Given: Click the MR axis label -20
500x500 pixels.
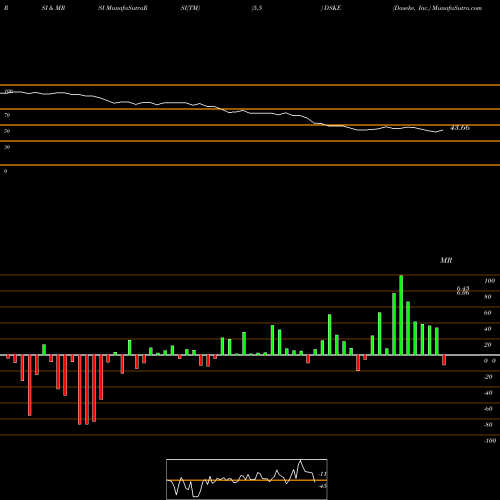Looking at the screenshot, I should tap(488, 377).
